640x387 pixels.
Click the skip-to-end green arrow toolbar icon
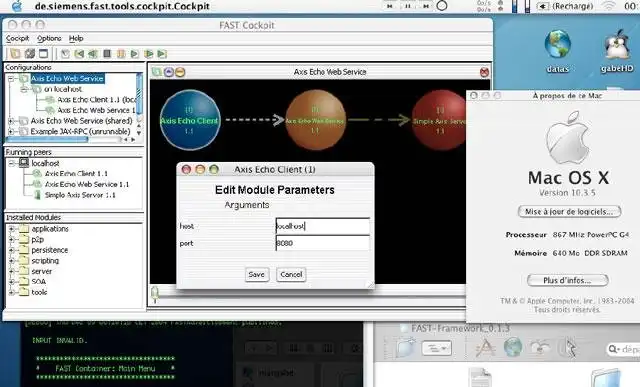click(x=162, y=53)
